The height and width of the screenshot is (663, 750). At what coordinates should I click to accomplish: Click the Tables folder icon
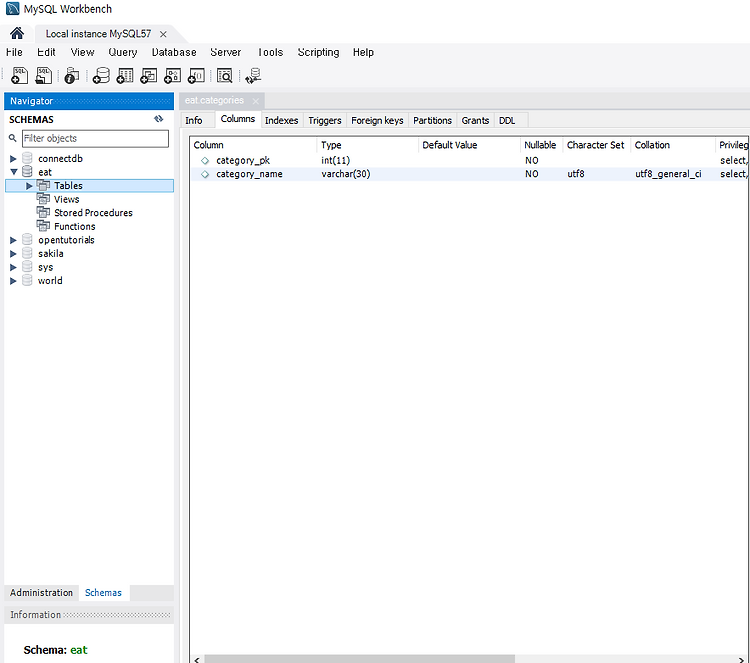[x=44, y=185]
